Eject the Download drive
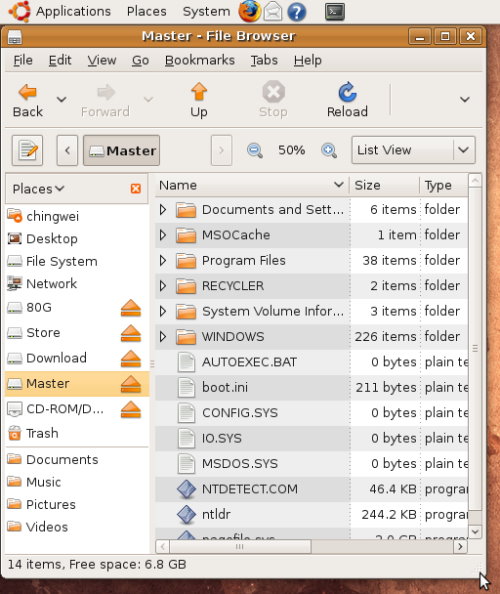This screenshot has width=500, height=594. (x=131, y=358)
